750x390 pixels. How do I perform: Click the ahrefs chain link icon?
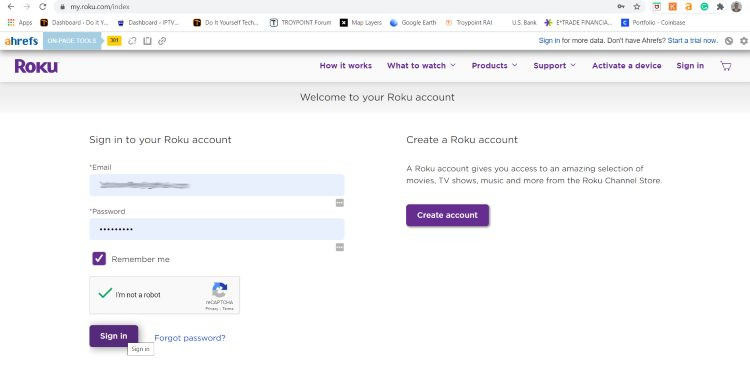point(162,41)
